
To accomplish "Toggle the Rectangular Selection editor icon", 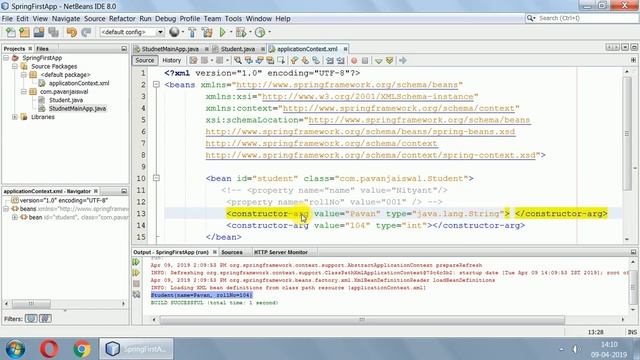I will coord(281,60).
